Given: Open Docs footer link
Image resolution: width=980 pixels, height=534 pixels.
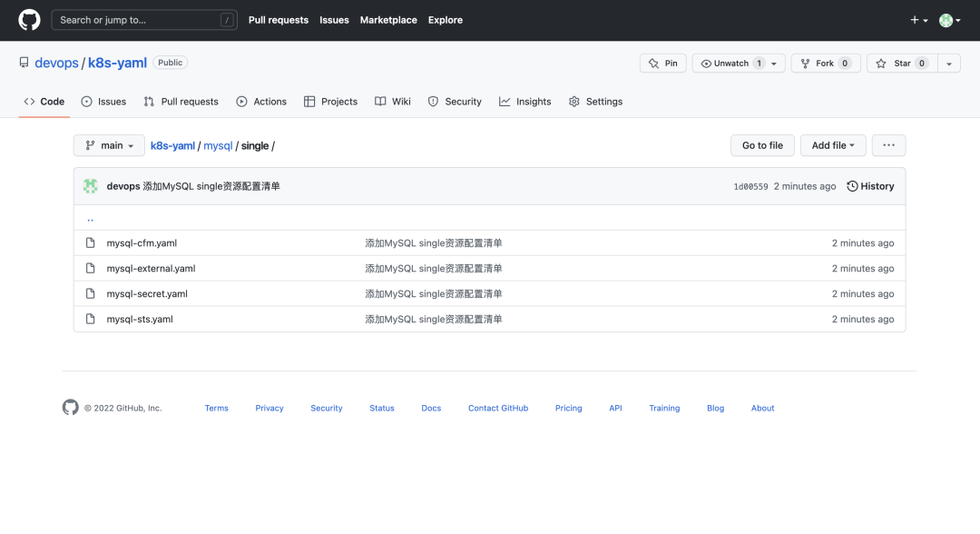Looking at the screenshot, I should (x=431, y=408).
